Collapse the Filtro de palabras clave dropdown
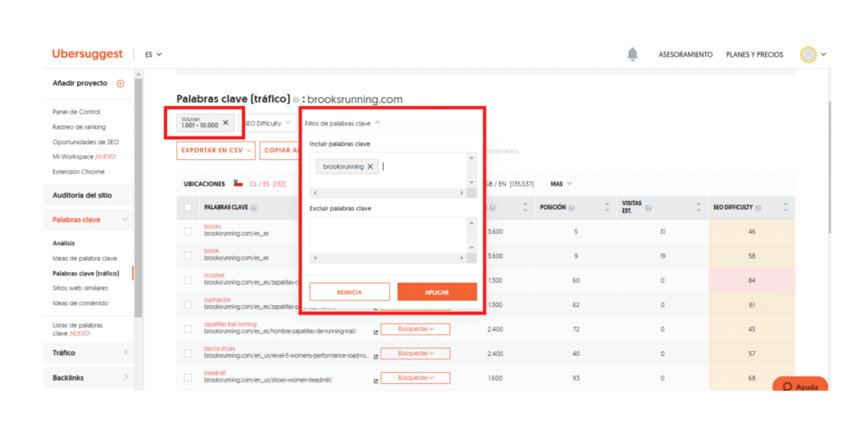868x434 pixels. click(x=342, y=124)
